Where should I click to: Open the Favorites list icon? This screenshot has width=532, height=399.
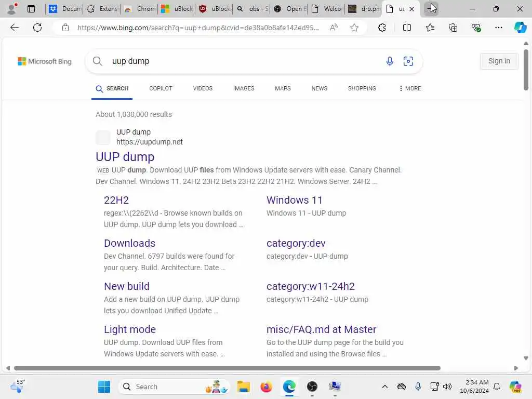[430, 28]
